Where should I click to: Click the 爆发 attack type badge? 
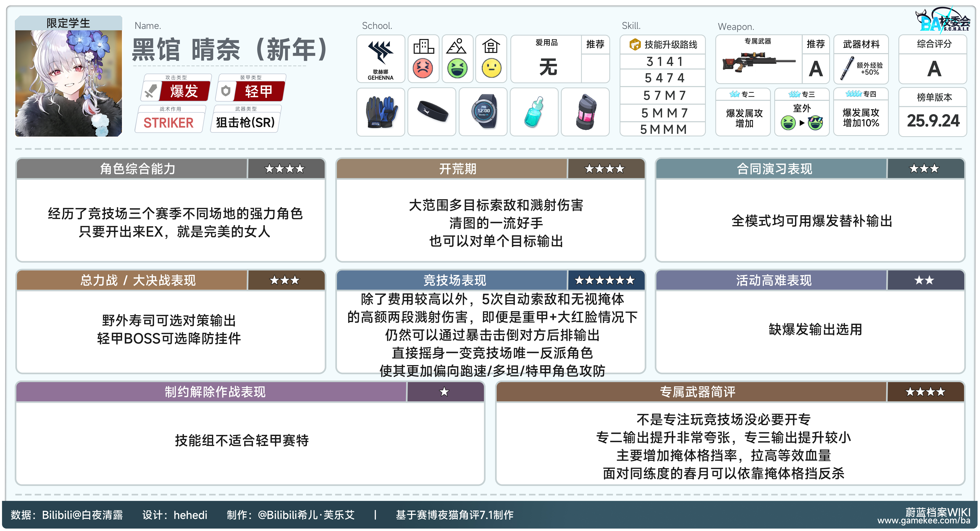184,91
